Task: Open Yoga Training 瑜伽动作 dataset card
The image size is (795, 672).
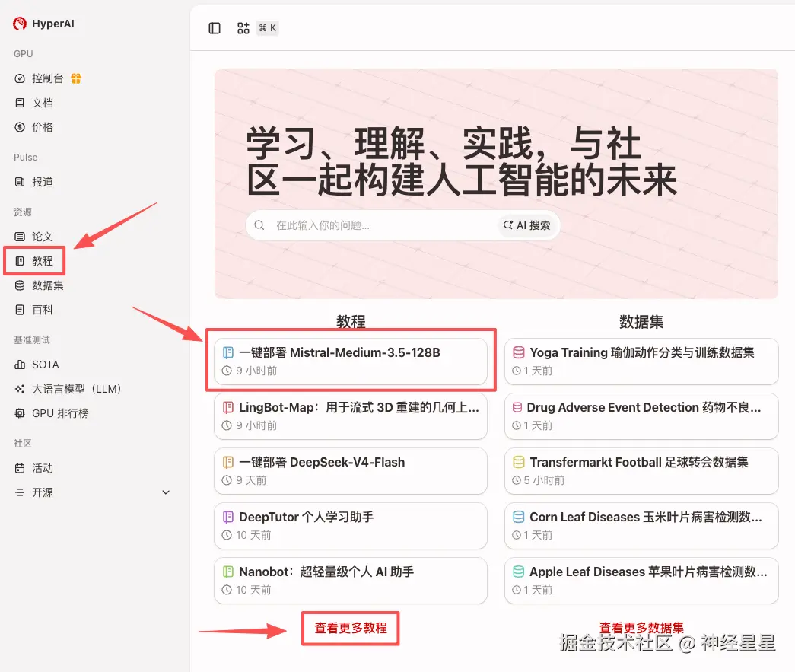Action: (641, 361)
